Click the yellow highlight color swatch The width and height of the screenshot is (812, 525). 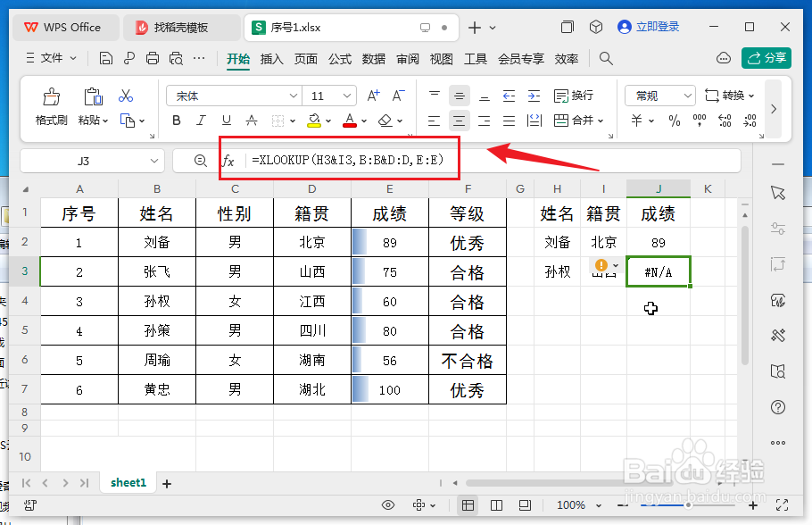pyautogui.click(x=314, y=125)
